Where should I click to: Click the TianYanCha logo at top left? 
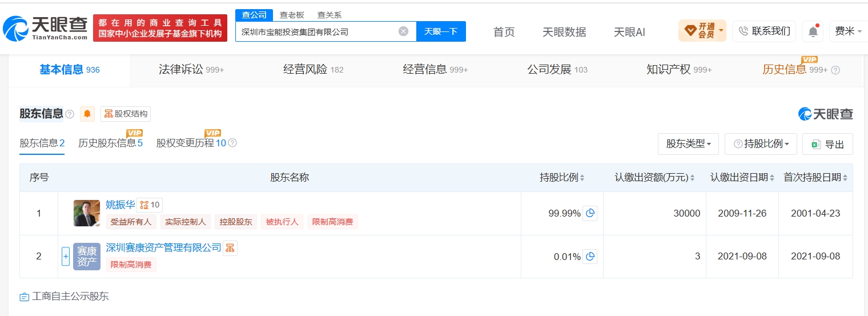[46, 29]
